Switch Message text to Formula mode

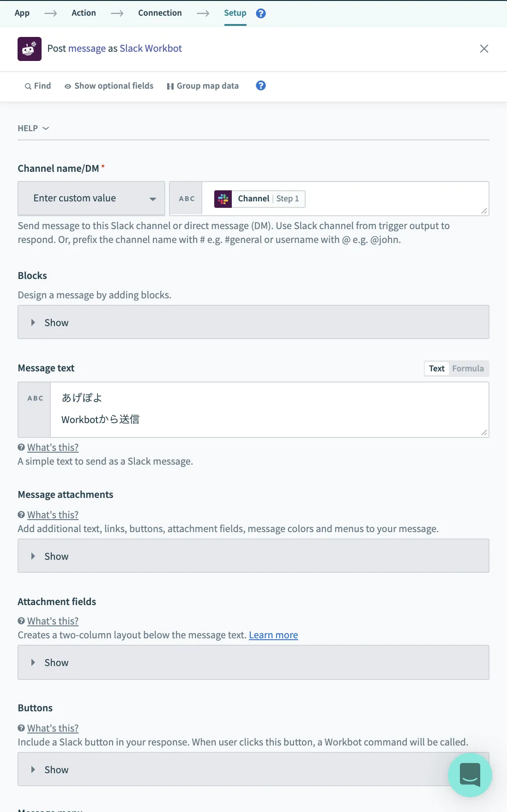tap(468, 369)
